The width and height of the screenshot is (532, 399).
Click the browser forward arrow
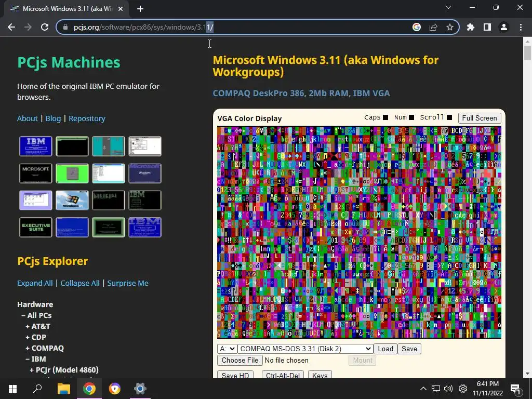[28, 27]
